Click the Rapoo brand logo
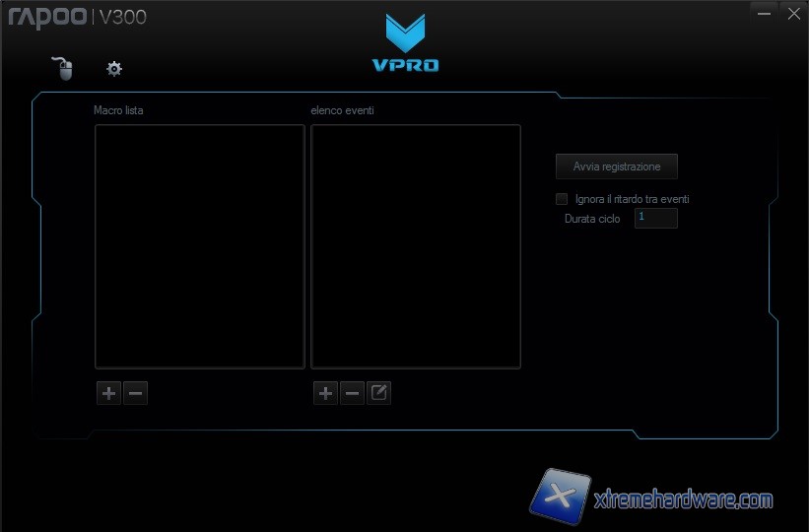The height and width of the screenshot is (532, 809). point(45,17)
